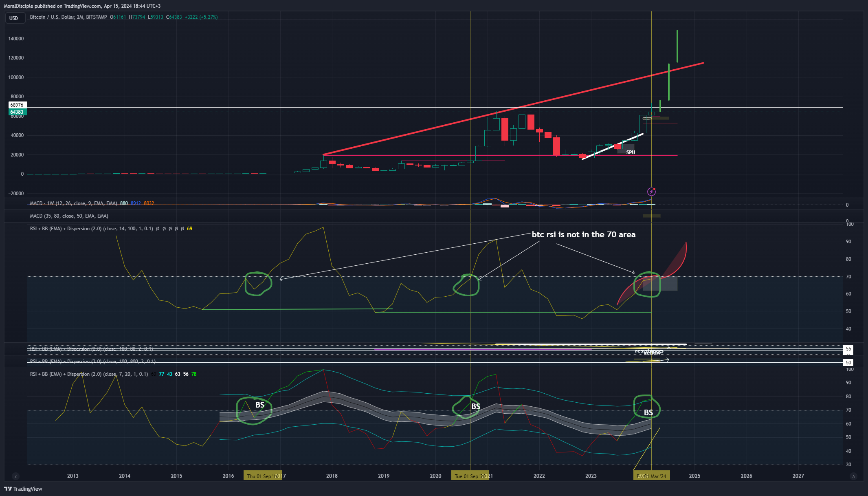Click the SPU label on the price chart
Screen dimensions: 868x496
pos(631,152)
